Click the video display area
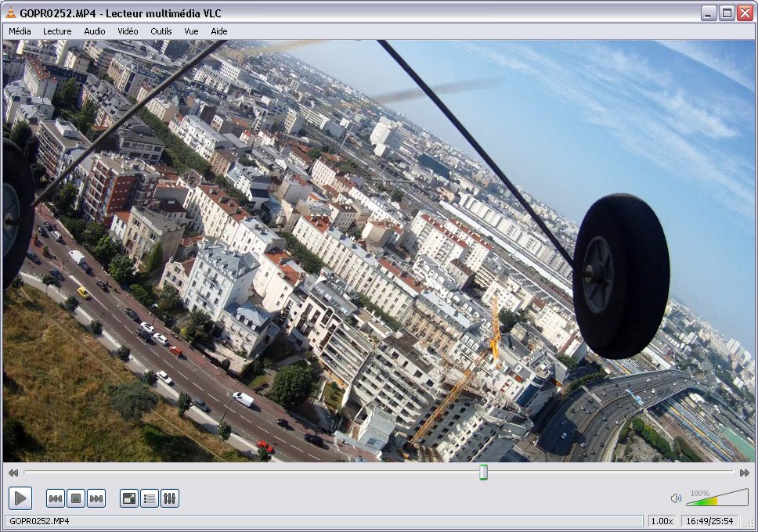This screenshot has height=532, width=758. [x=378, y=251]
